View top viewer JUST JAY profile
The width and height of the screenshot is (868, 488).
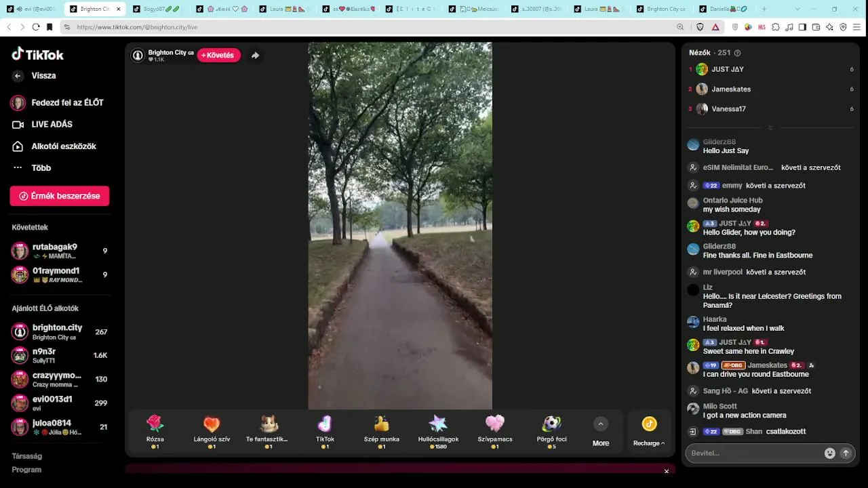tap(728, 69)
